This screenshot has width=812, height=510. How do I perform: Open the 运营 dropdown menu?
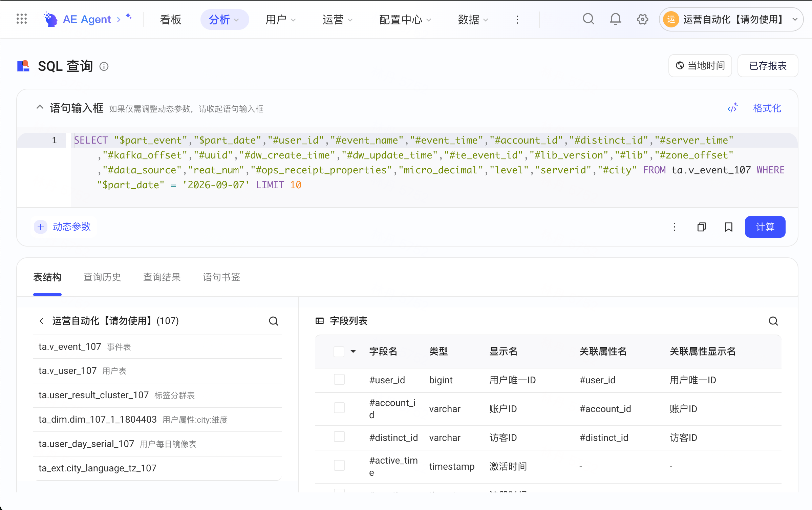(x=337, y=20)
